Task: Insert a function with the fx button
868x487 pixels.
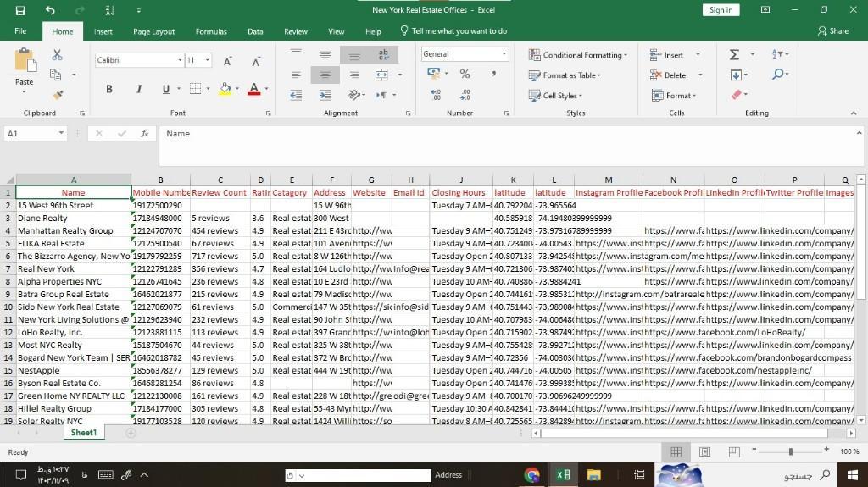Action: pyautogui.click(x=144, y=133)
